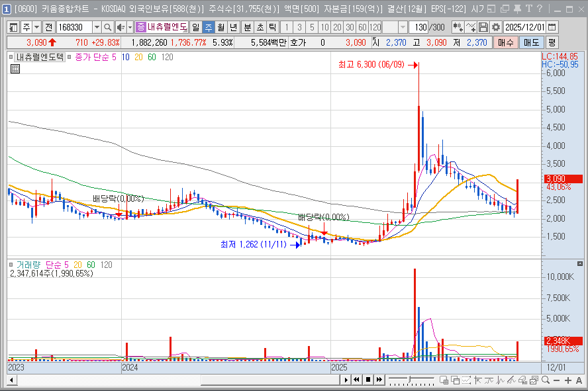This screenshot has height=391, width=588.
Task: Click the 매수 buy button
Action: pyautogui.click(x=505, y=43)
